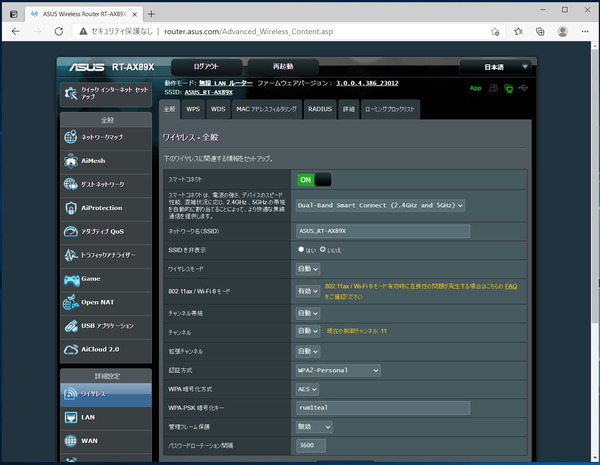
Task: Click the USB status icon
Action: (x=523, y=88)
